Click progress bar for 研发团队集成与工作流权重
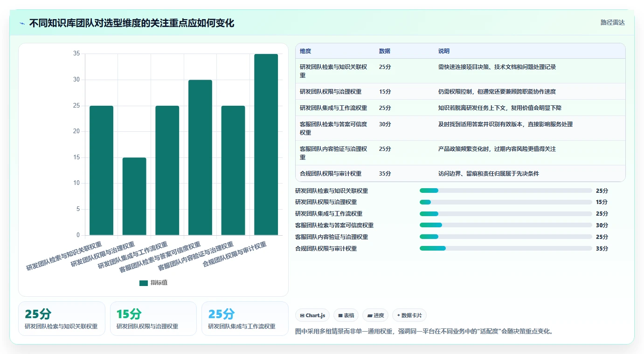 tap(506, 214)
